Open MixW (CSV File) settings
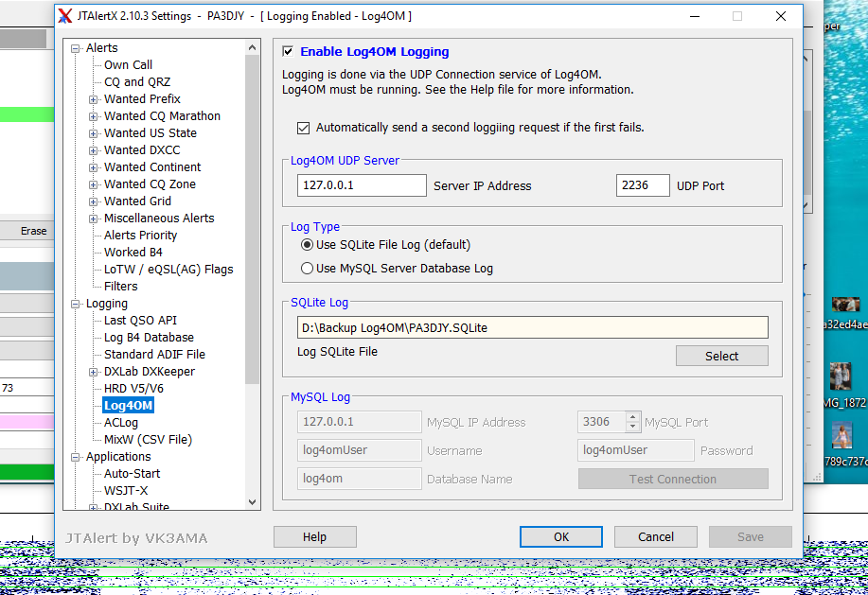This screenshot has width=868, height=595. click(x=148, y=440)
